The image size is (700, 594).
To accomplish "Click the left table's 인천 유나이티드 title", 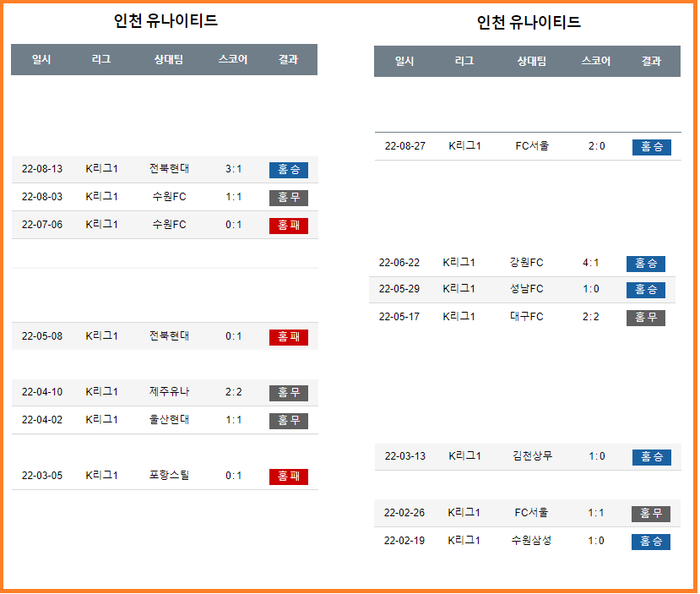I will [x=166, y=21].
